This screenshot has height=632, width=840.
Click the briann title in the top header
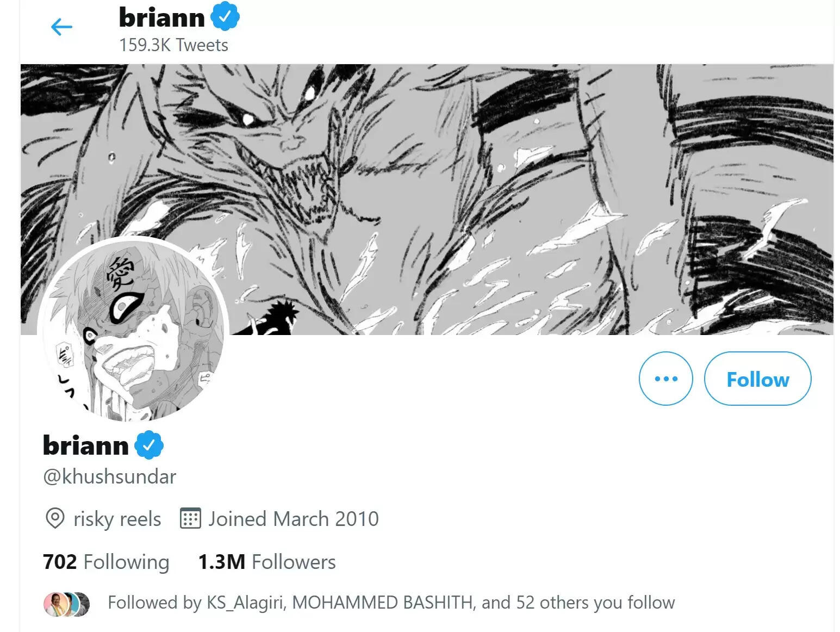point(161,17)
